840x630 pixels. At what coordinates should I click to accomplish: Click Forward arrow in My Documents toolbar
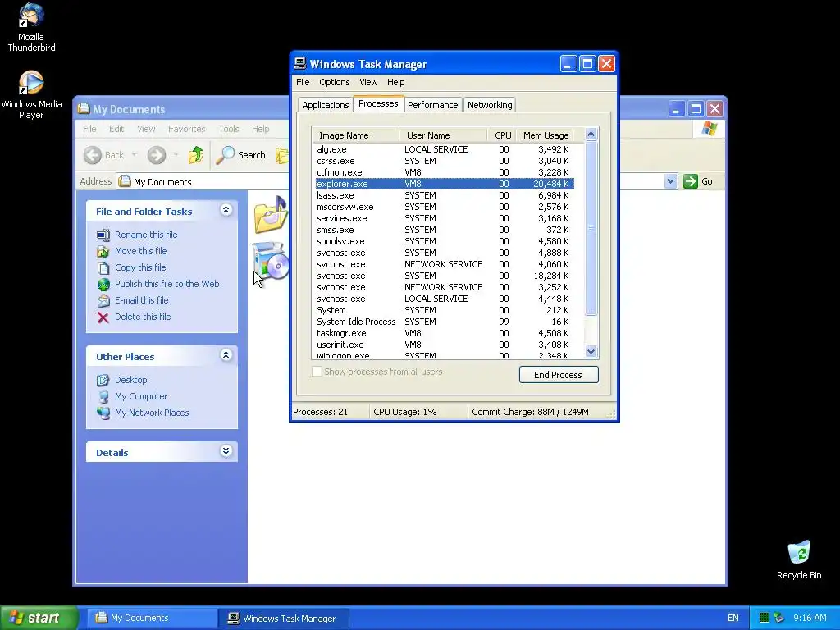157,155
